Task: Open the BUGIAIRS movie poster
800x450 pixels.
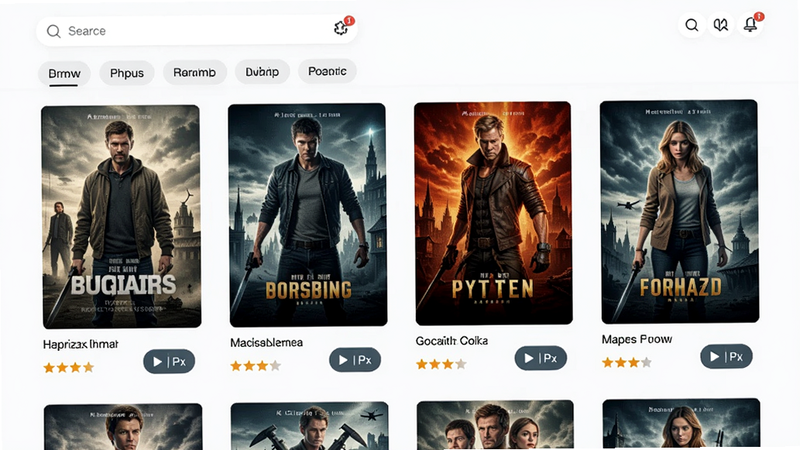Action: pyautogui.click(x=121, y=217)
